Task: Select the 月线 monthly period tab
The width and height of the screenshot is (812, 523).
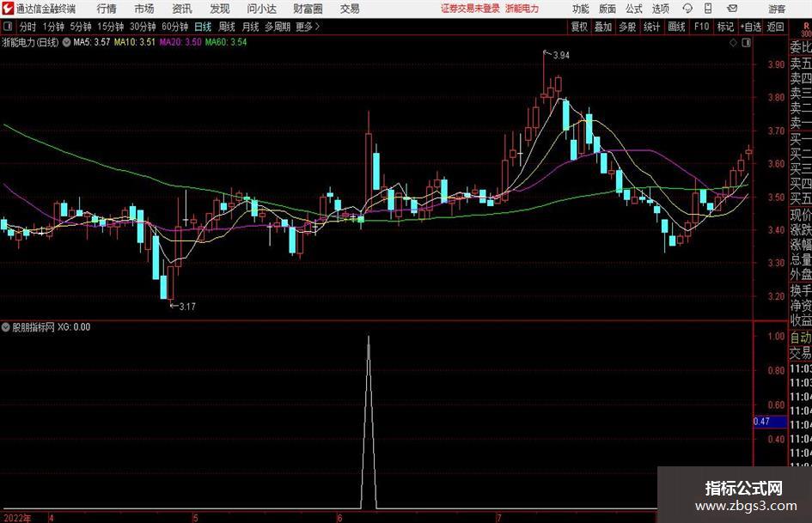Action: [x=250, y=27]
